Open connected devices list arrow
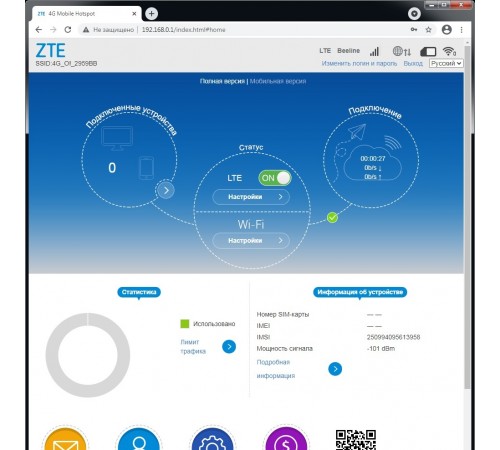The image size is (500, 450). 166,190
